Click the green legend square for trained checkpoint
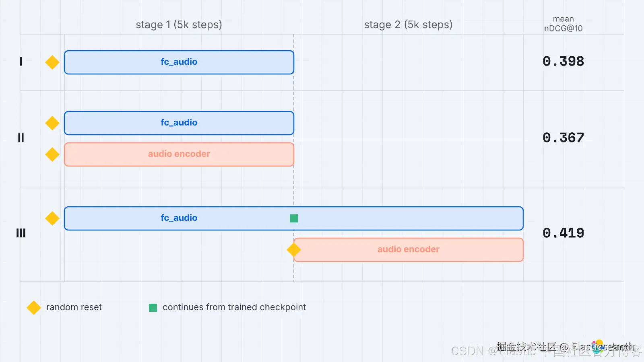This screenshot has height=362, width=644. 153,308
